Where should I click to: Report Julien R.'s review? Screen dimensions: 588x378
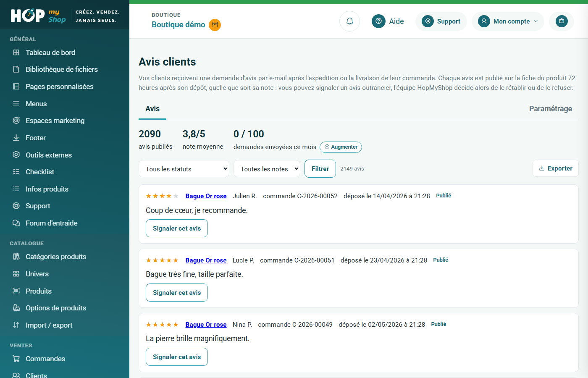177,228
